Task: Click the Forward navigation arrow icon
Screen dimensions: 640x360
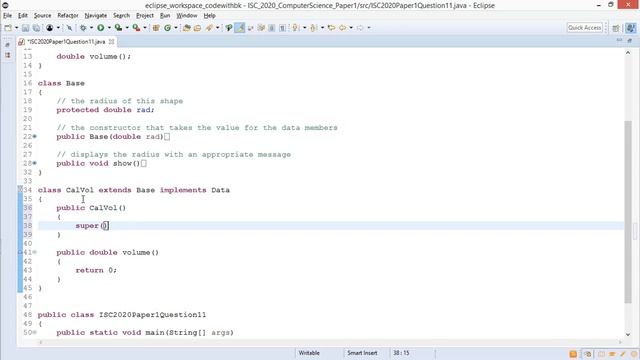Action: (x=360, y=28)
